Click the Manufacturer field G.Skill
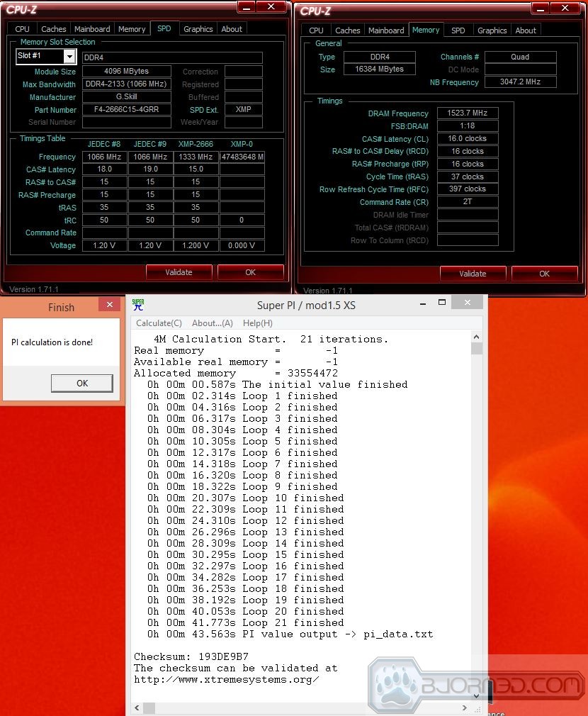Viewport: 588px width, 716px height. [x=126, y=97]
